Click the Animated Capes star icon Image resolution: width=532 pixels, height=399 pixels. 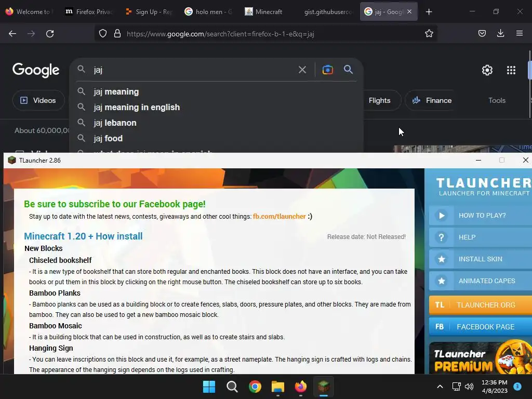click(442, 281)
